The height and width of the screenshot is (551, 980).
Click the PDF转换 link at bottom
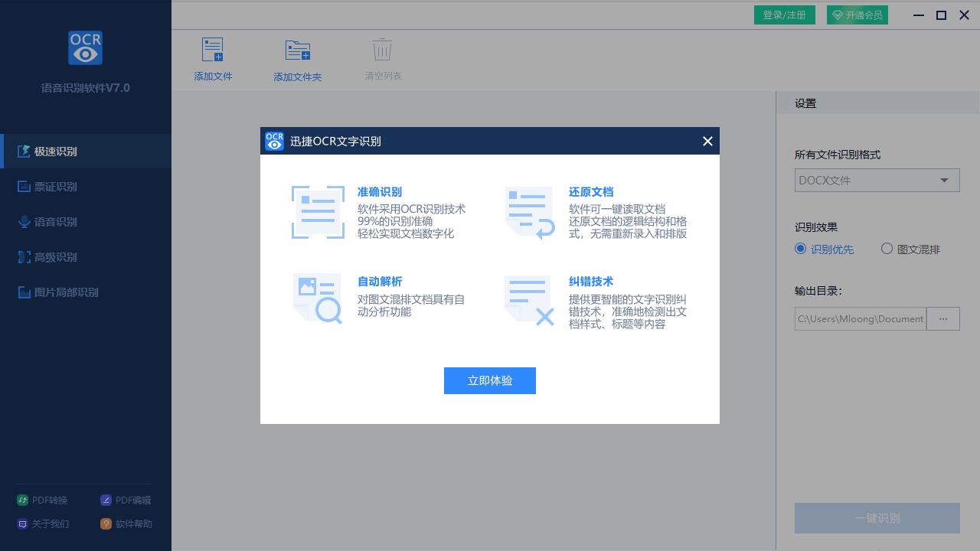coord(43,500)
